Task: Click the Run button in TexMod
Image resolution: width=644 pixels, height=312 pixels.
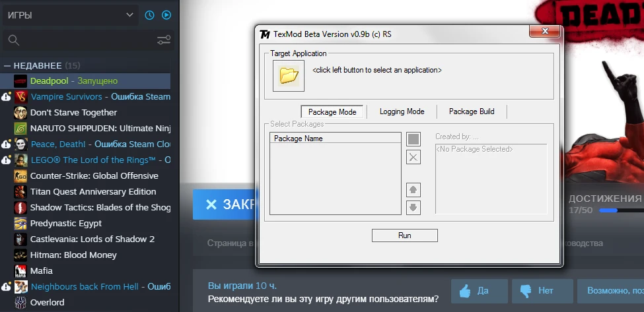Action: (404, 235)
